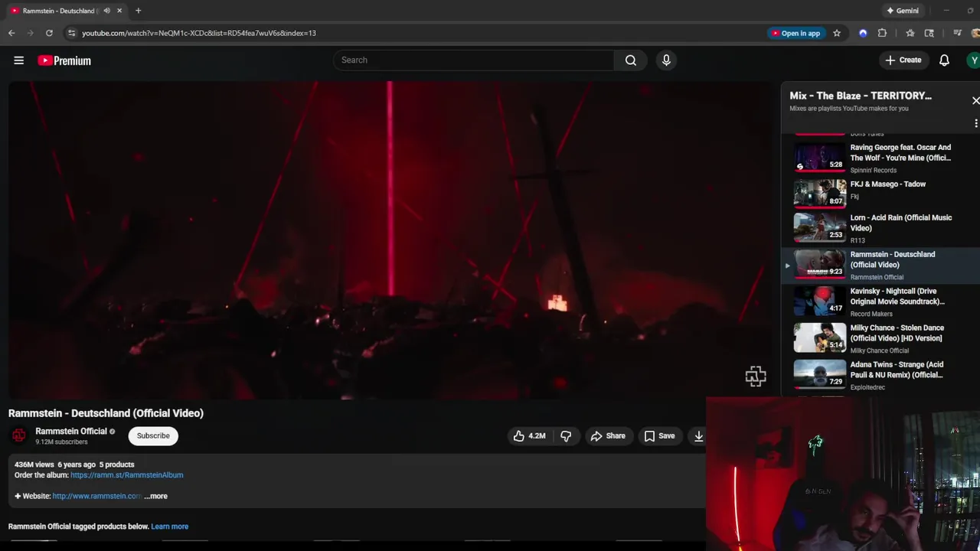
Task: Click Mix - The Blaze - TERRITORY title
Action: [861, 96]
